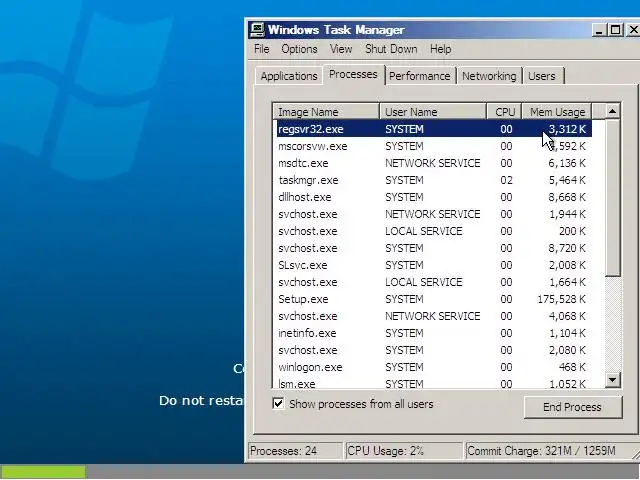
Task: Click the 02 CPU value for taskmgr.exe
Action: (x=506, y=180)
